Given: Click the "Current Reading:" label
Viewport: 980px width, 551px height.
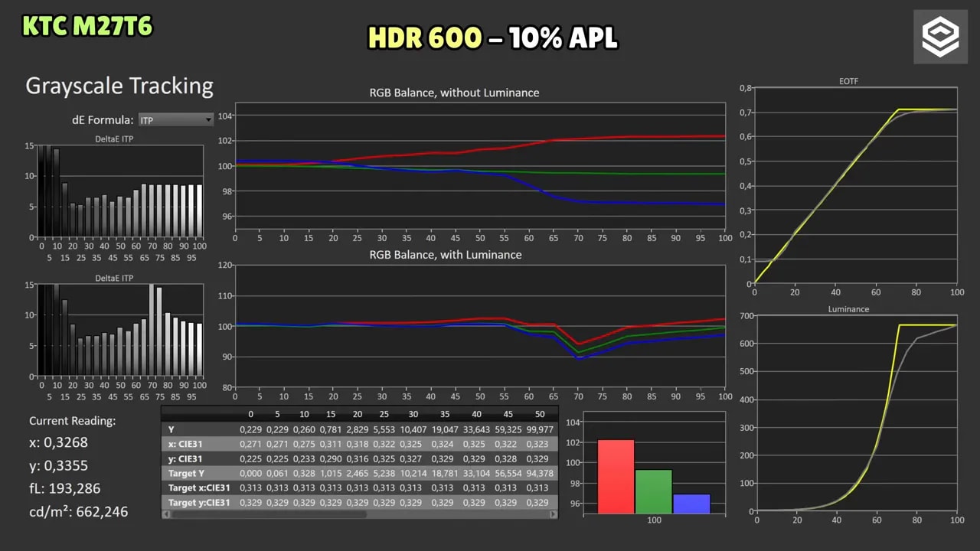Looking at the screenshot, I should click(73, 421).
